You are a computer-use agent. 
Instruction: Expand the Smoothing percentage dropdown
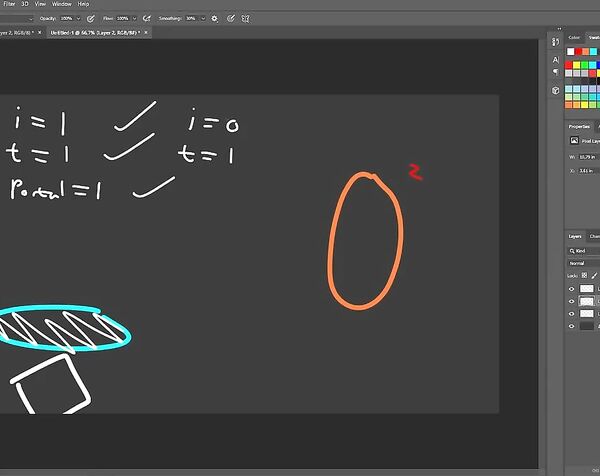click(x=203, y=18)
